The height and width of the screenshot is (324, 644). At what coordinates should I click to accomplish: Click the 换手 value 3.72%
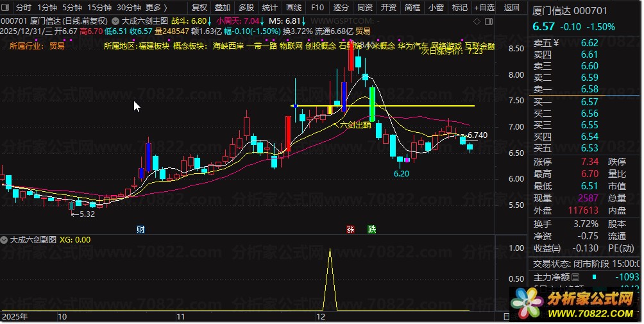click(x=586, y=224)
